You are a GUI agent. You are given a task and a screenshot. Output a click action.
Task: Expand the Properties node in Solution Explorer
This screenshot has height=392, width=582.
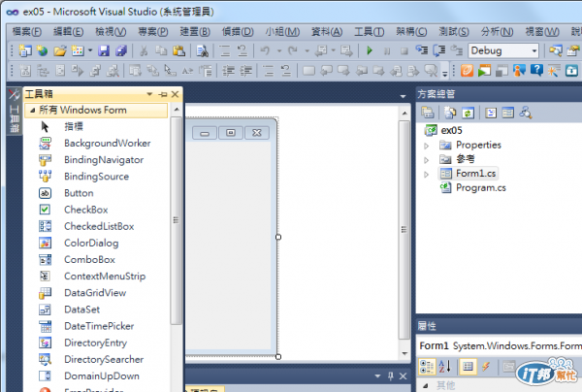[x=427, y=146]
